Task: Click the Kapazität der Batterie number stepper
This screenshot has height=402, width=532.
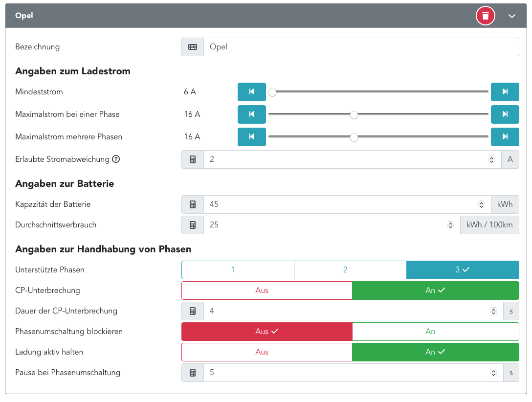Action: 481,204
